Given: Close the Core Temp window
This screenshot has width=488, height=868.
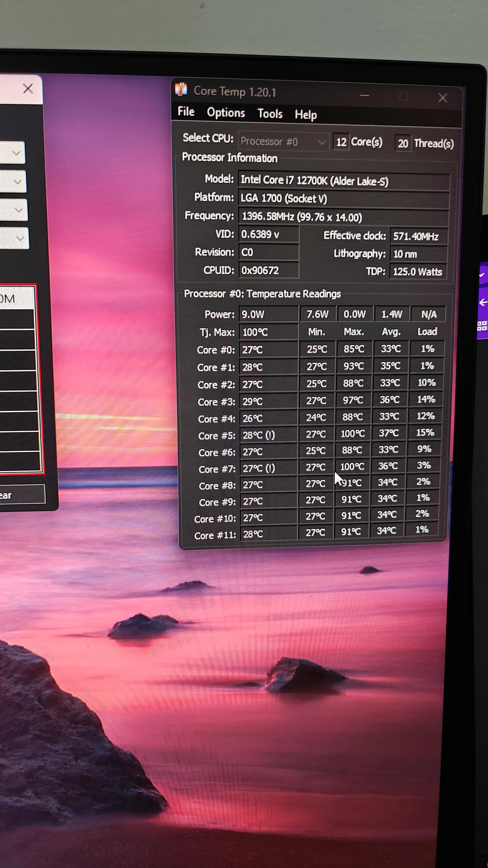Looking at the screenshot, I should coord(442,98).
